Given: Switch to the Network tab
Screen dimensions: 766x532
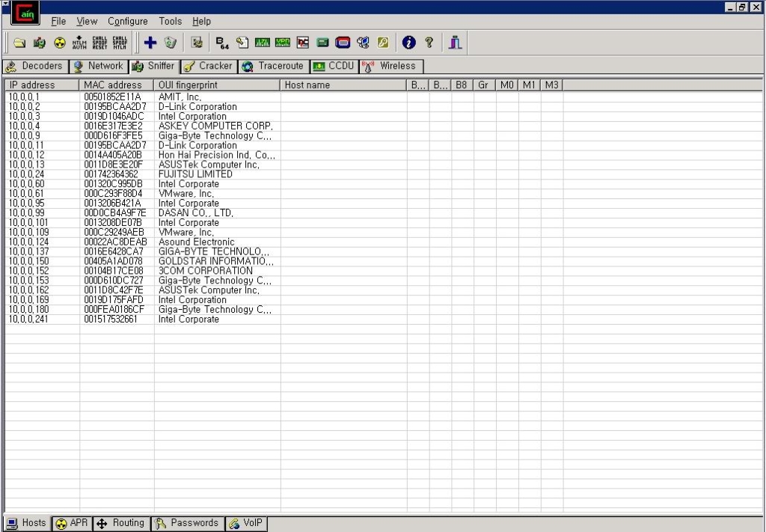Looking at the screenshot, I should (x=98, y=67).
